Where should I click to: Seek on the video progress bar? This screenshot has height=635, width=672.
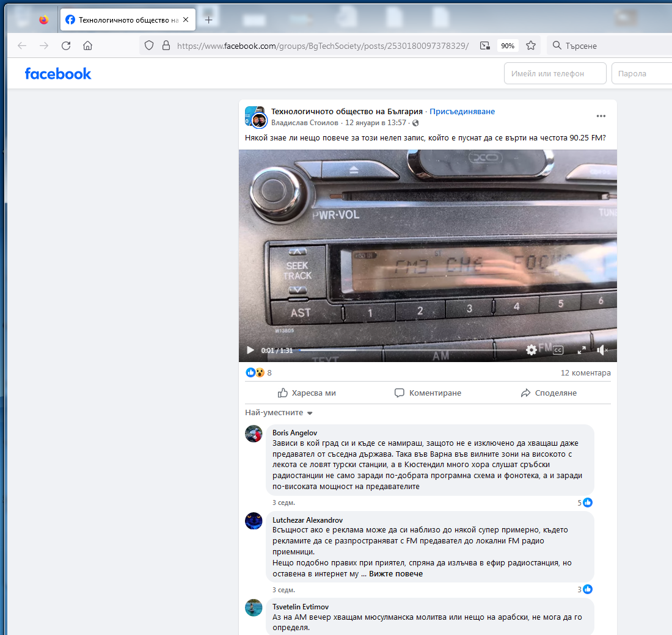407,350
